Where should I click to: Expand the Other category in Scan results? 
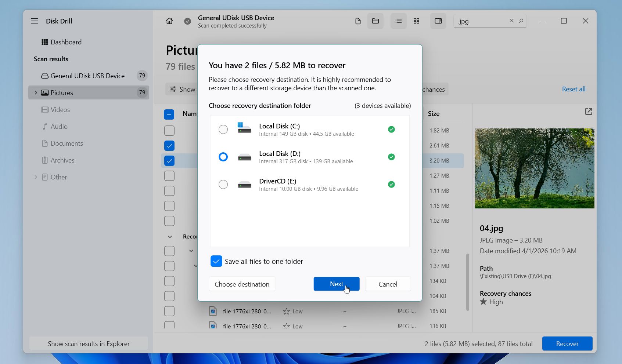(36, 177)
